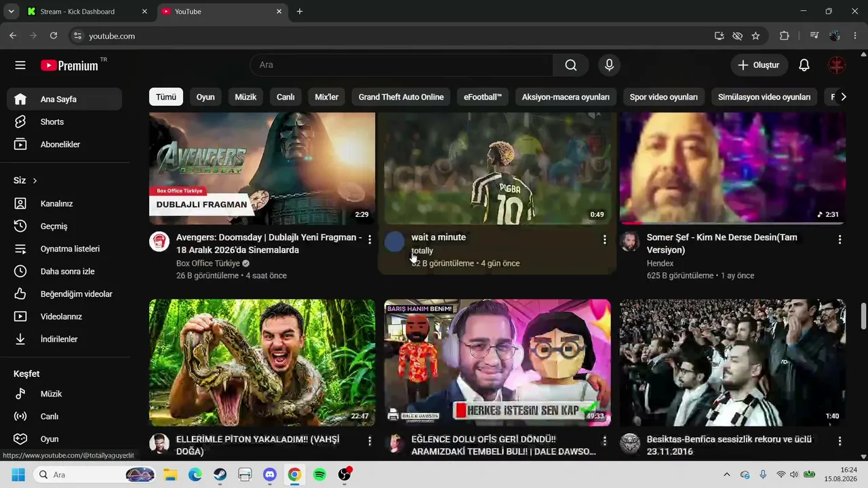Show more category chips with right arrow

843,97
